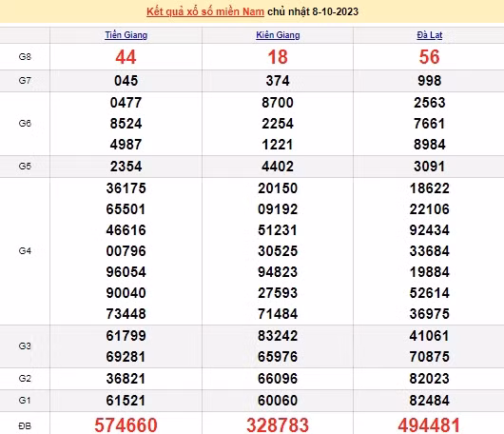Select Tiền Giang G8 result 44
The image size is (504, 434).
[126, 57]
